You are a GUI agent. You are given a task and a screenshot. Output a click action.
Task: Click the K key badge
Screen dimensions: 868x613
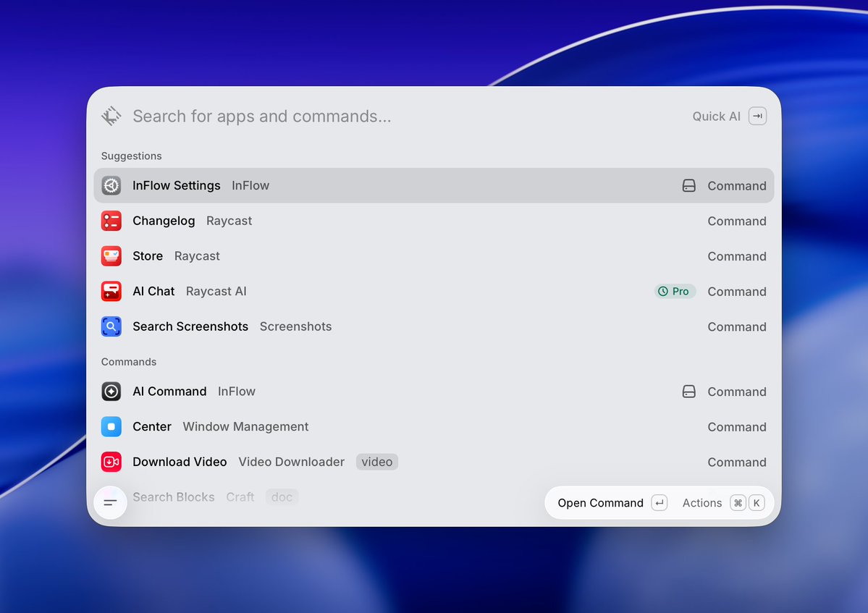point(757,503)
